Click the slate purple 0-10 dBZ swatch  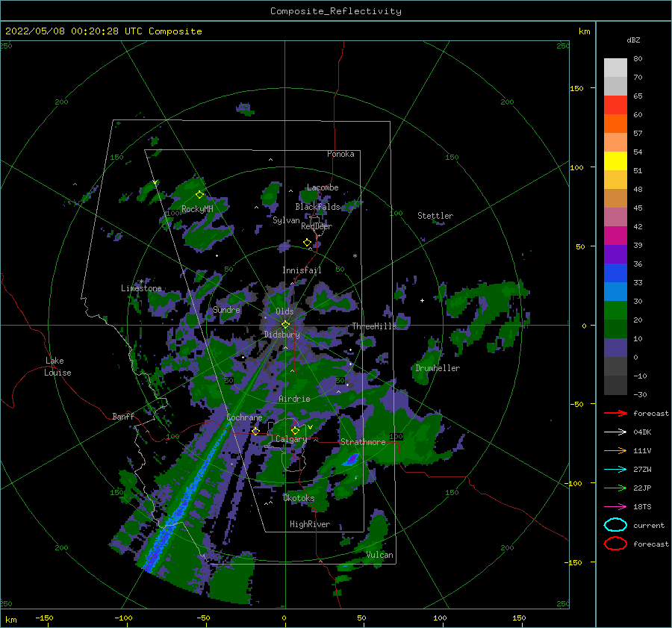pyautogui.click(x=615, y=348)
